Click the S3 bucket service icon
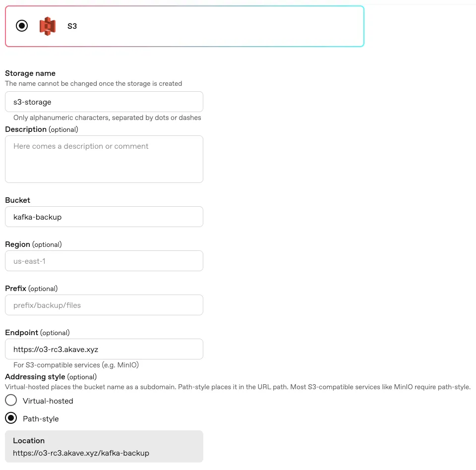 [48, 26]
